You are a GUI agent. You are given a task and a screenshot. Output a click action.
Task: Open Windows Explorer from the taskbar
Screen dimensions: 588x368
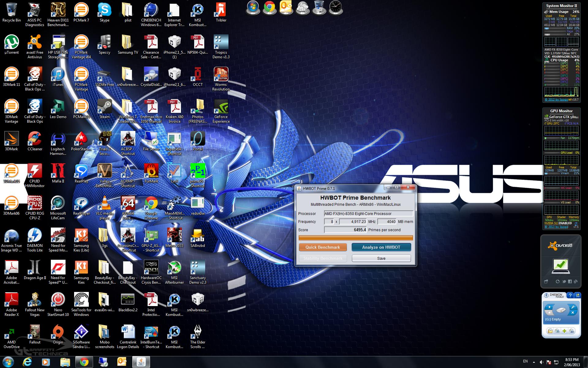65,362
